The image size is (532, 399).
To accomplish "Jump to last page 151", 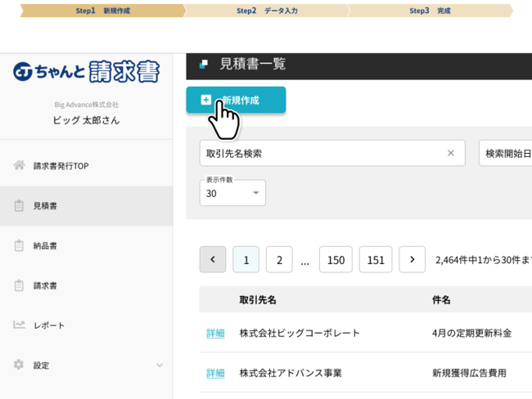I will coord(376,259).
